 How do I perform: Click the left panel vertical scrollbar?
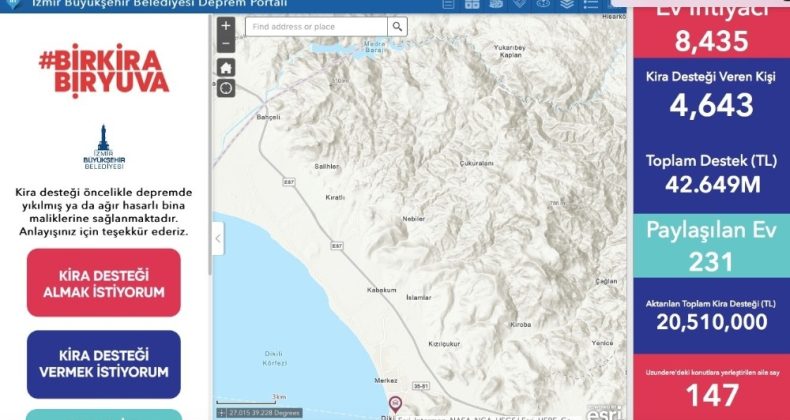209,150
